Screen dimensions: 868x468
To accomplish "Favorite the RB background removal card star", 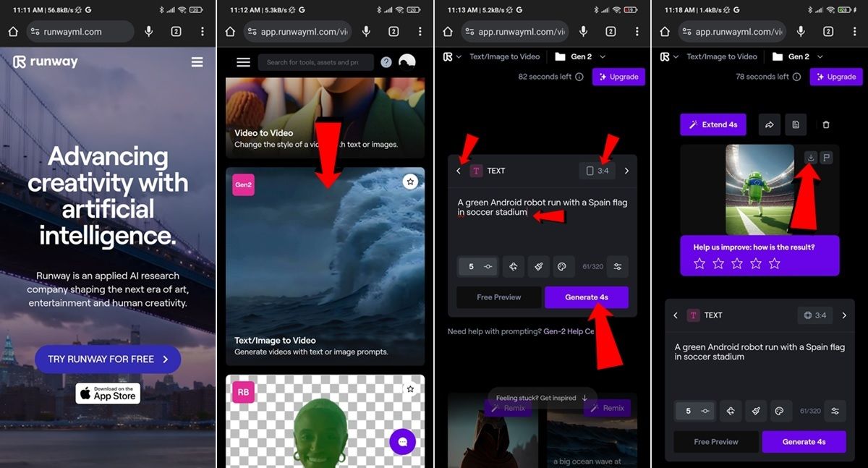I will pos(410,389).
